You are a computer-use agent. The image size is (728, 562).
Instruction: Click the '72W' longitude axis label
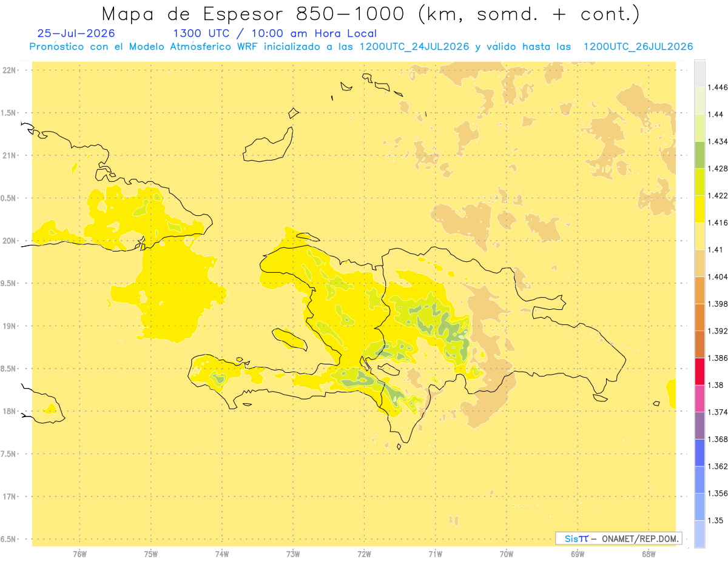[364, 554]
